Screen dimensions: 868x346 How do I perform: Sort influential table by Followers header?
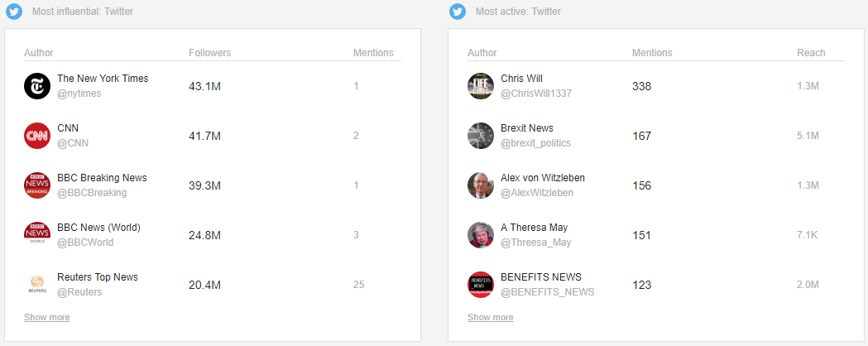point(210,53)
